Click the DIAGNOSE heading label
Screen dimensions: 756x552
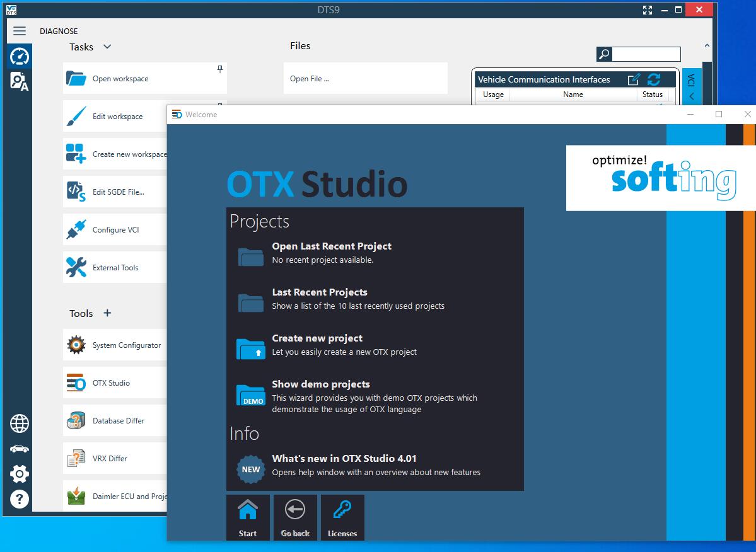tap(59, 32)
